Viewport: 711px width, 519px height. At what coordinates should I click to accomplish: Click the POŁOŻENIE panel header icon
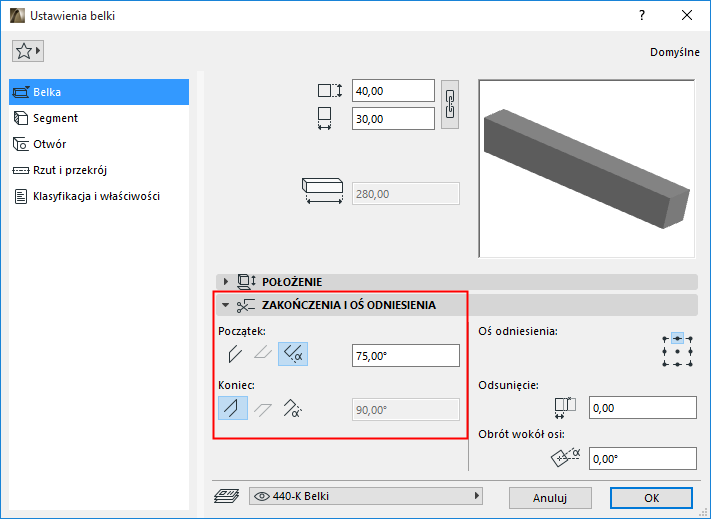tap(247, 282)
